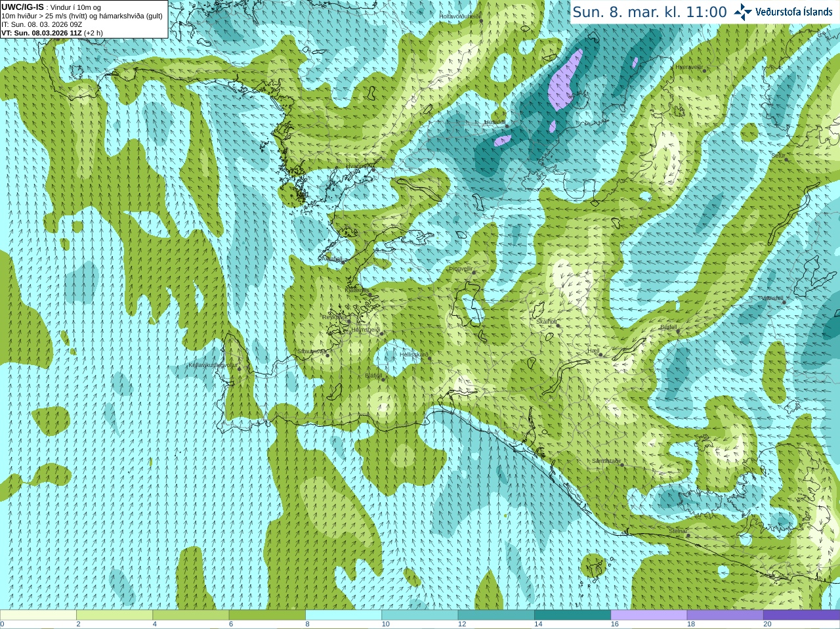Select the Hæll station label
The width and height of the screenshot is (840, 629).
[594, 351]
